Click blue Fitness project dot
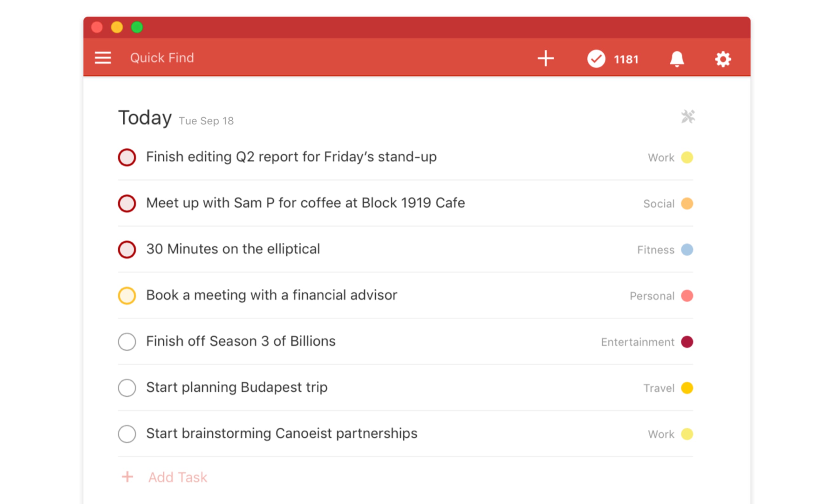834x504 pixels. tap(687, 249)
